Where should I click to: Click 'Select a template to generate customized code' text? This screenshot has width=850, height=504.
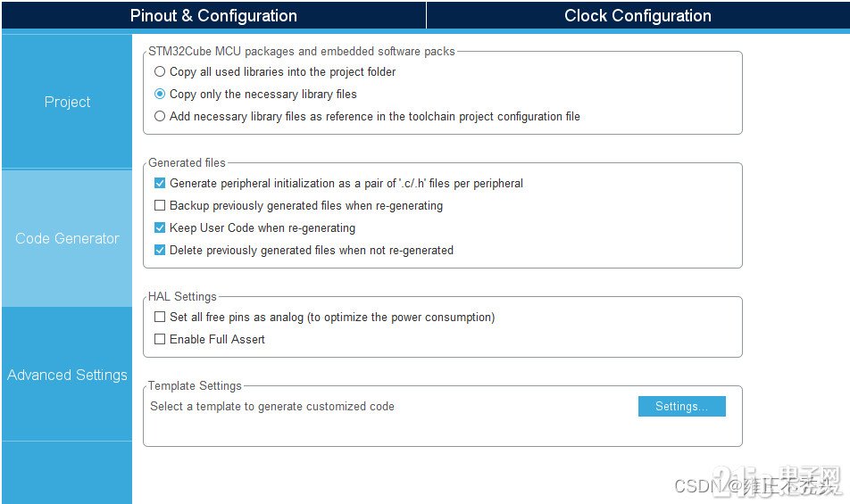[272, 407]
